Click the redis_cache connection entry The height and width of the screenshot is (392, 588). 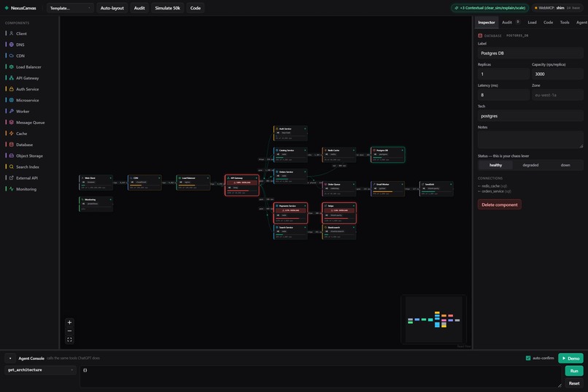(492, 186)
